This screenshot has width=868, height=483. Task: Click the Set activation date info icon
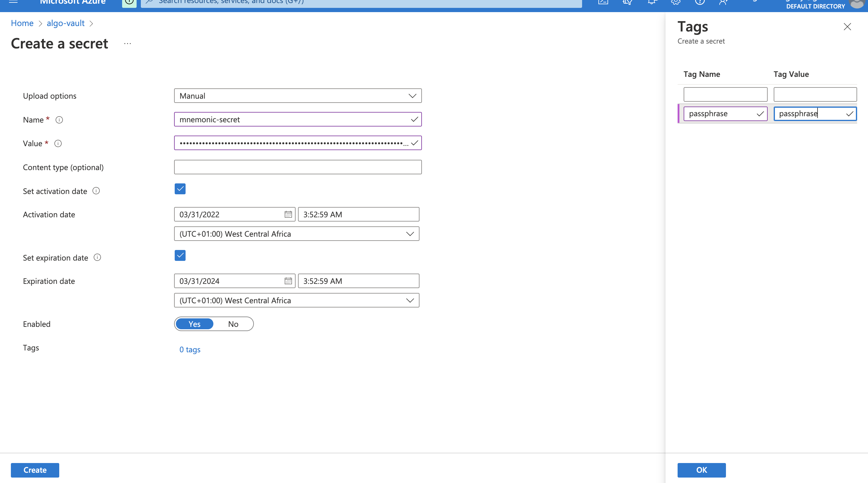point(96,191)
